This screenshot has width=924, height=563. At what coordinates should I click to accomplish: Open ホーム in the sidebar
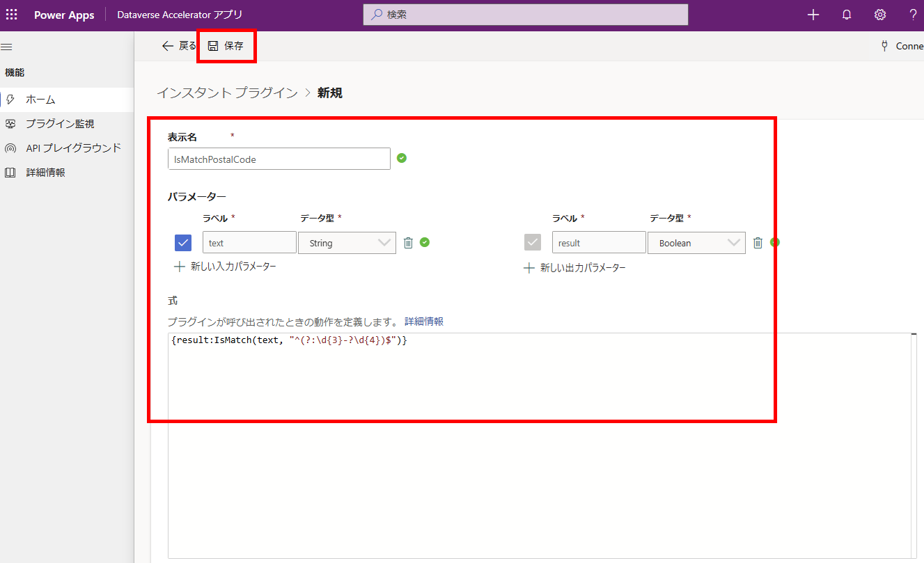coord(40,100)
